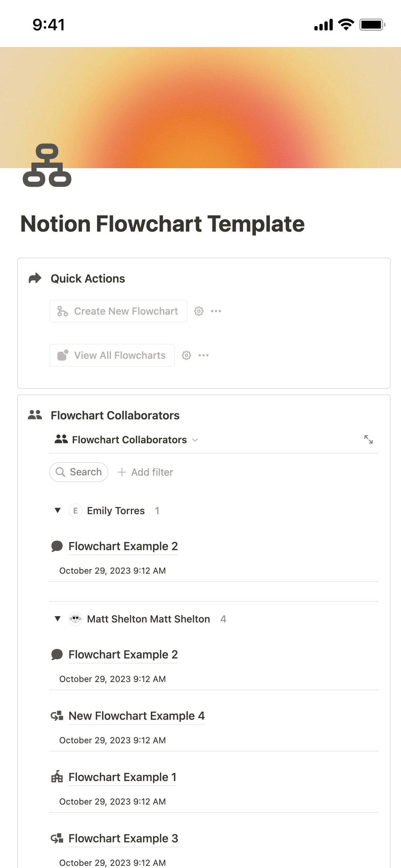Click speech bubble icon under Emily Torres
This screenshot has width=401, height=868.
[57, 546]
